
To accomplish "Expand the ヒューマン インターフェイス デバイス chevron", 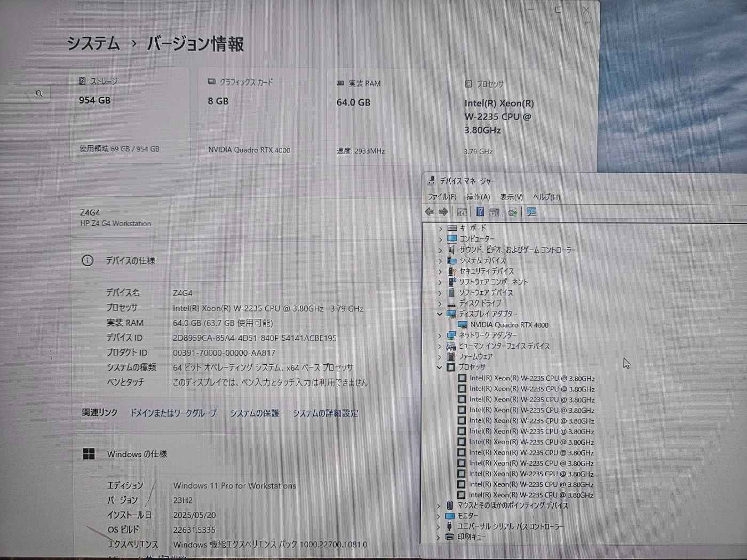I will point(440,346).
